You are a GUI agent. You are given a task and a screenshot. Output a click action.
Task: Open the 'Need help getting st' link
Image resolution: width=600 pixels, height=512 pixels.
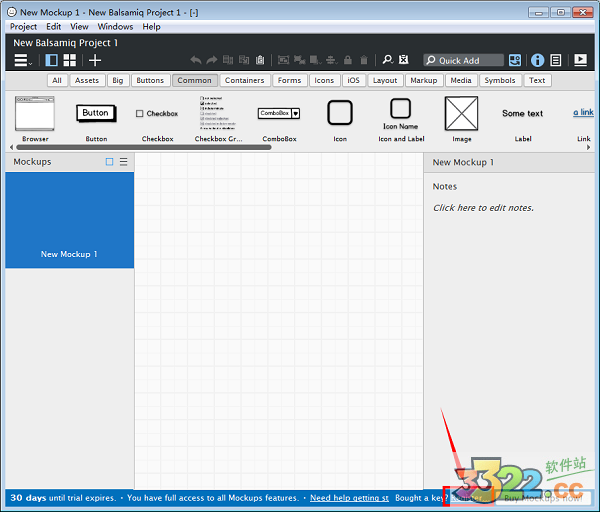[349, 498]
